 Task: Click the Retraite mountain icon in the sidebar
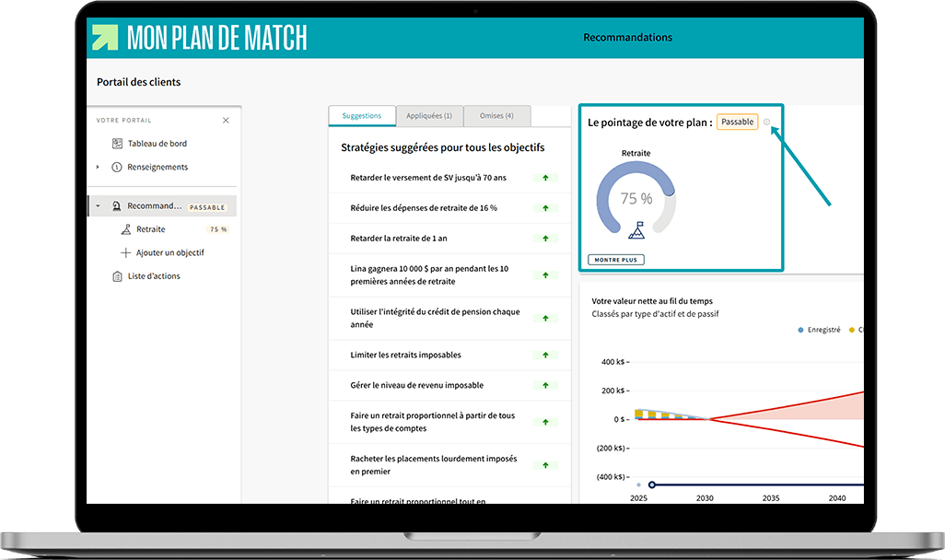point(128,229)
